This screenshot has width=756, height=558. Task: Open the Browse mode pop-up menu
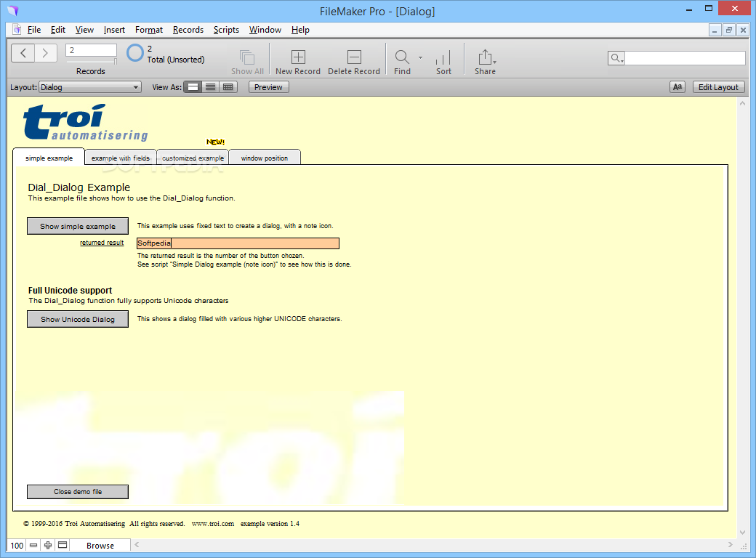100,546
